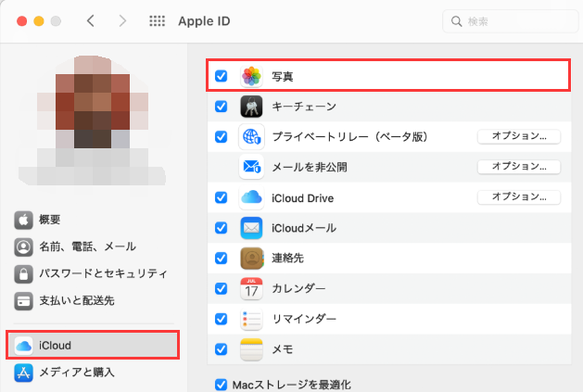Click the メールを非公開 label text
Image resolution: width=583 pixels, height=392 pixels.
(310, 168)
